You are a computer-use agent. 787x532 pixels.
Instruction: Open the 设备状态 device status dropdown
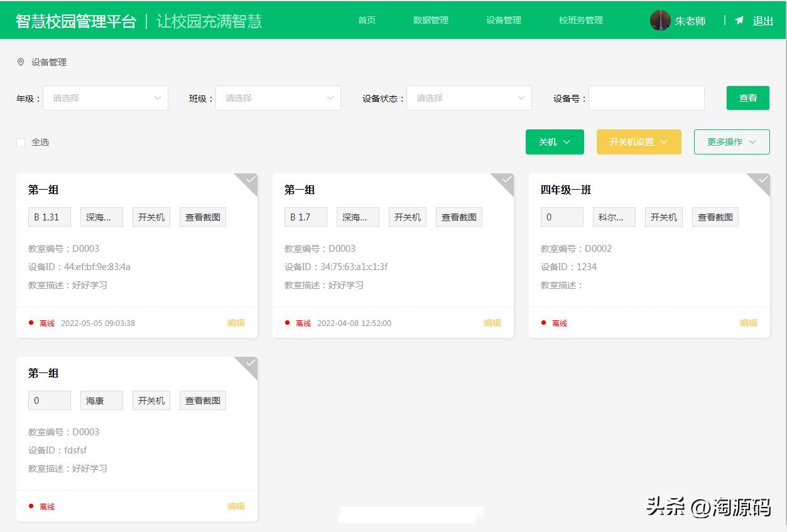(x=469, y=98)
